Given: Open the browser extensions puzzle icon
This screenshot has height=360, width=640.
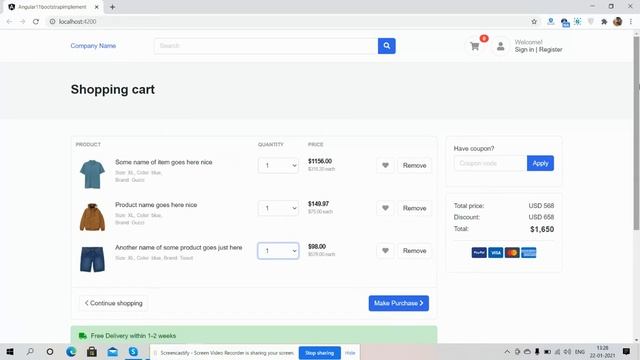Looking at the screenshot, I should point(604,22).
